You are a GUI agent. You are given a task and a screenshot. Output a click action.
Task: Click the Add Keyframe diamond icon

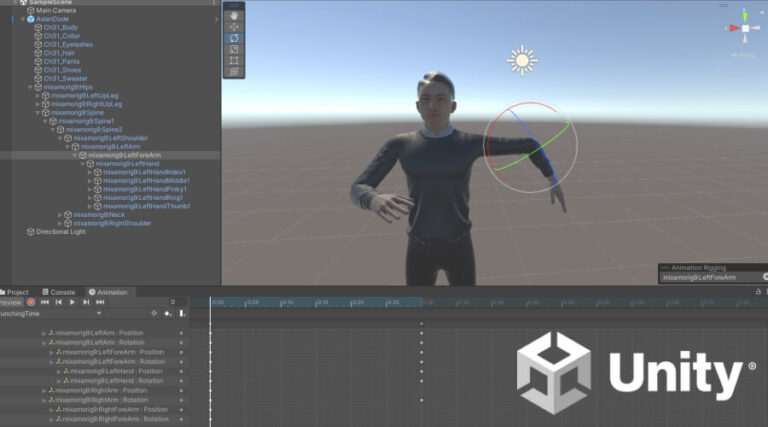[x=153, y=313]
